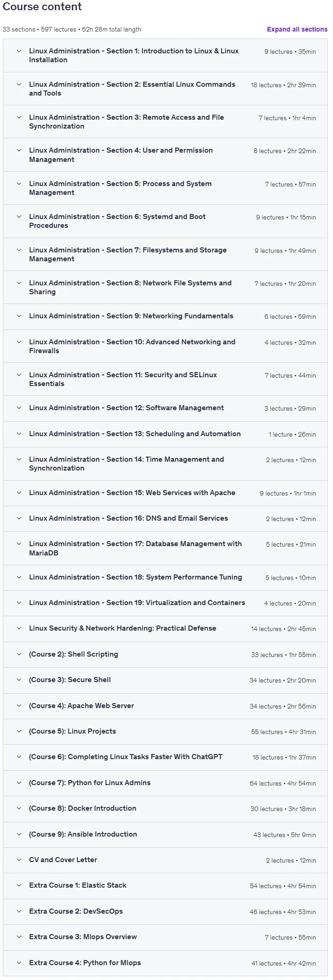Expand Section 5 Process and System Management
The height and width of the screenshot is (980, 333).
pyautogui.click(x=165, y=188)
